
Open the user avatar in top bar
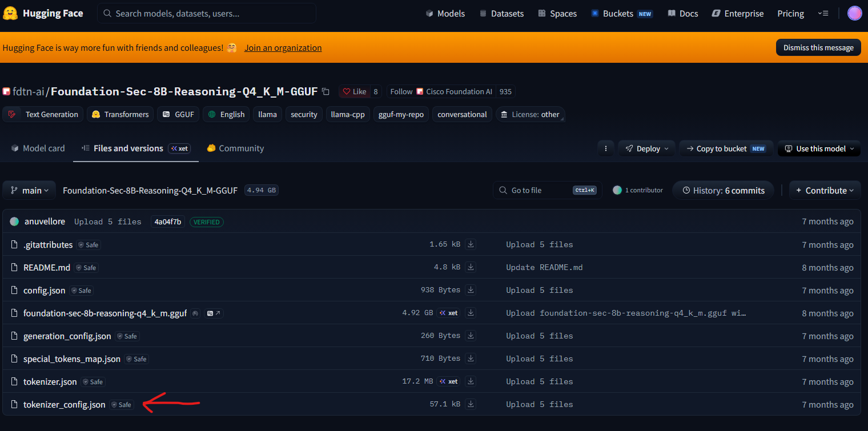click(x=854, y=13)
